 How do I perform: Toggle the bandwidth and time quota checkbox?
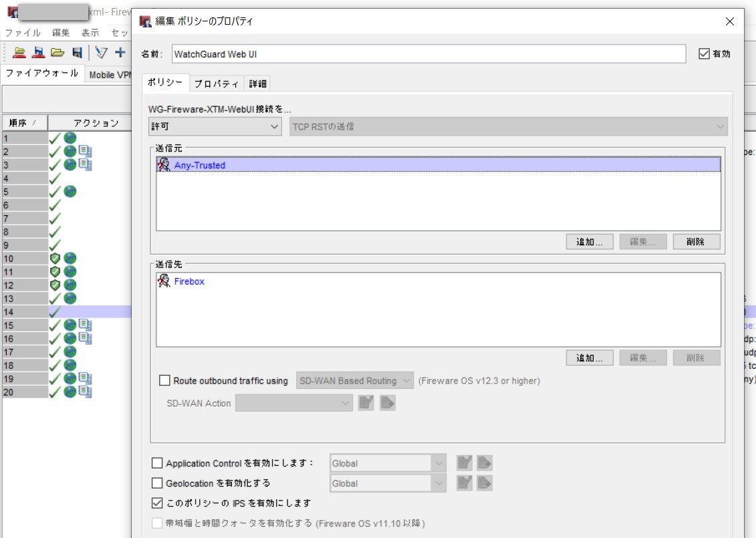point(157,523)
